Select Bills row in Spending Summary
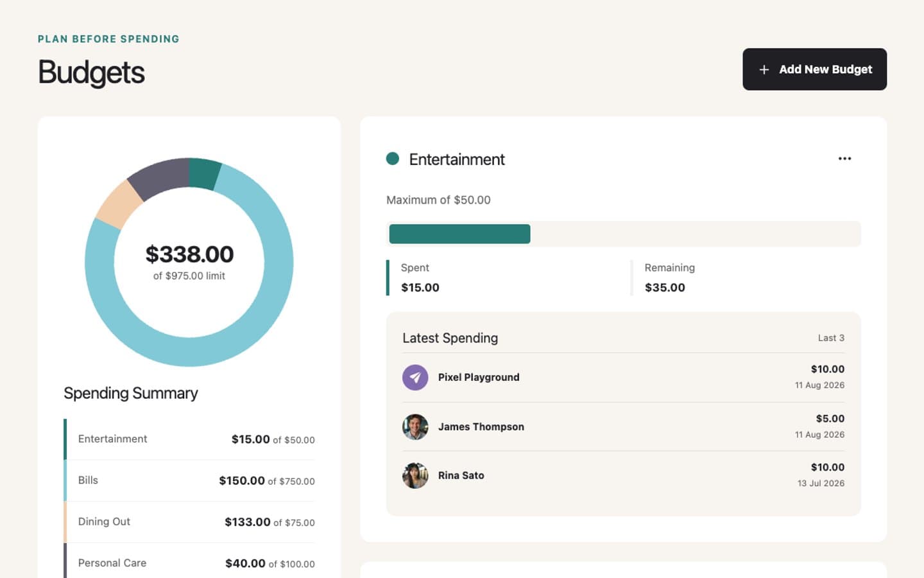Image resolution: width=924 pixels, height=578 pixels. 189,480
